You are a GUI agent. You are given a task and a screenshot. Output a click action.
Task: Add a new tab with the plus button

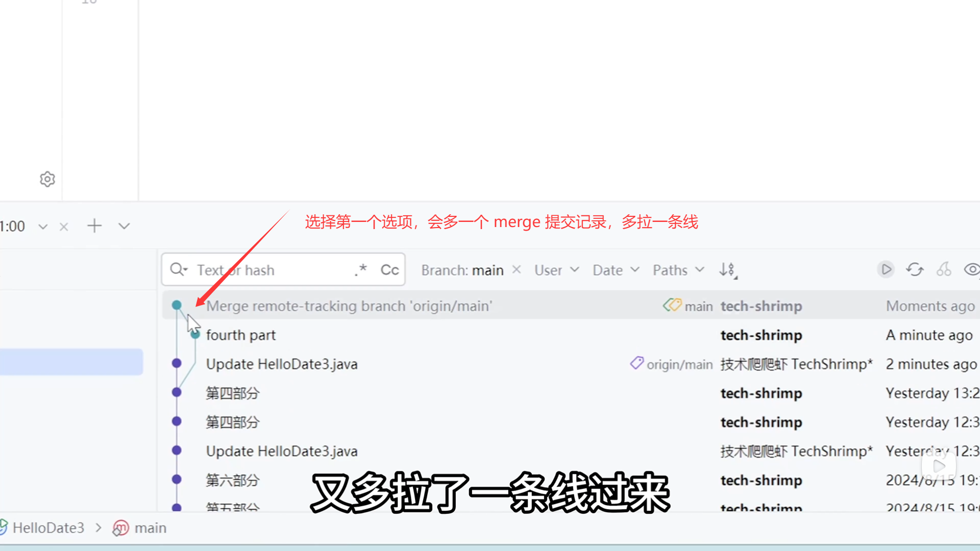click(x=94, y=226)
